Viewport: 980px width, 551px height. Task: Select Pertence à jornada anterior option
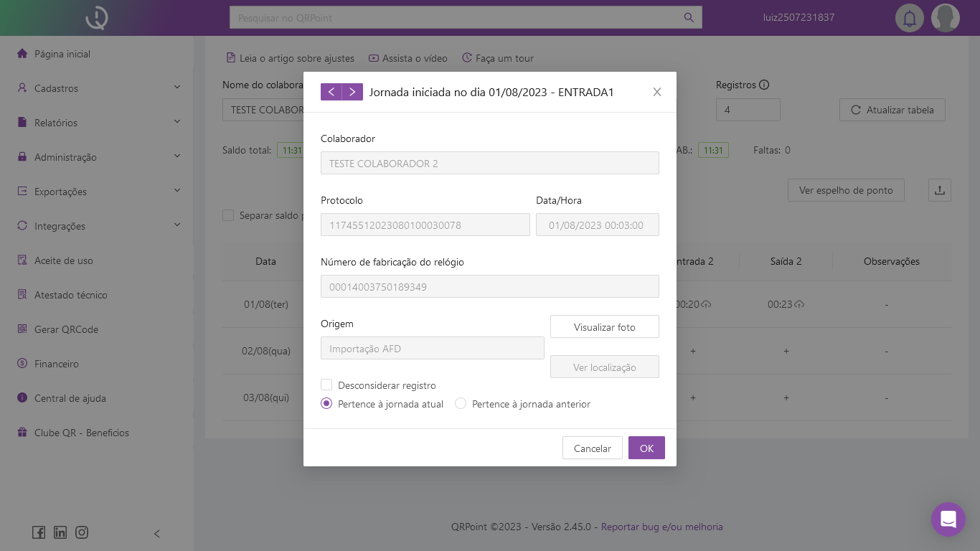click(x=461, y=404)
